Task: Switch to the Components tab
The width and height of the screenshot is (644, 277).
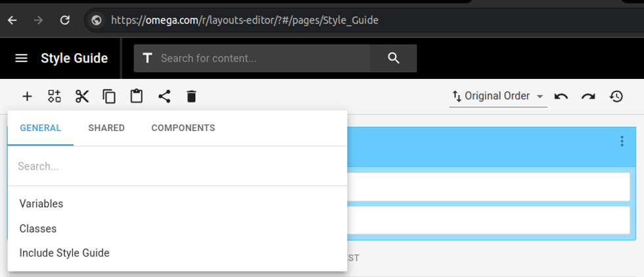Action: (183, 128)
